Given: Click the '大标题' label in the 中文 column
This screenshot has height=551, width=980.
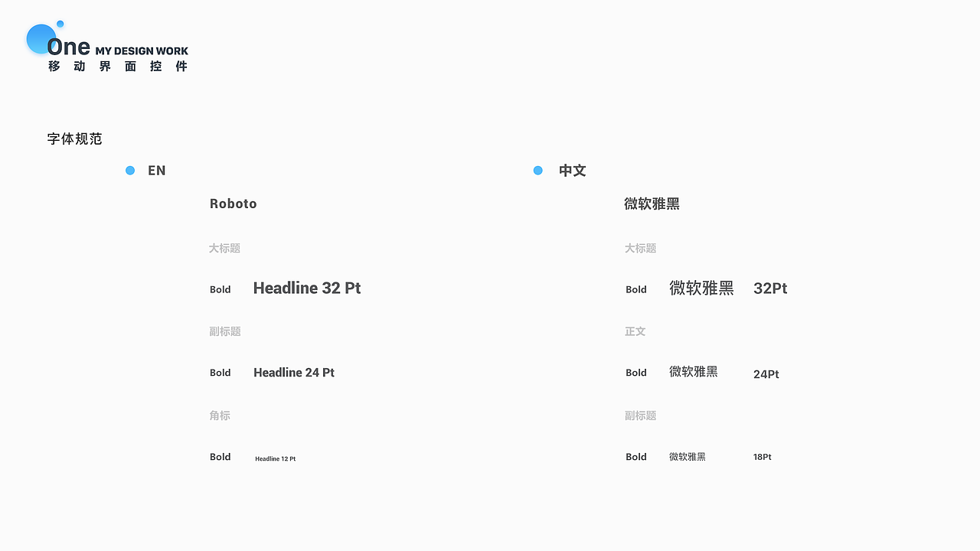Looking at the screenshot, I should [x=640, y=248].
